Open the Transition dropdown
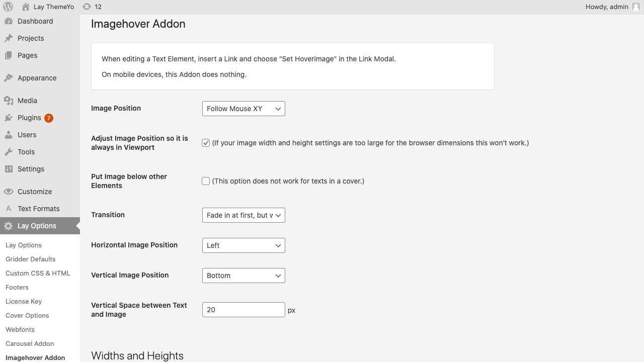This screenshot has height=362, width=644. [244, 215]
